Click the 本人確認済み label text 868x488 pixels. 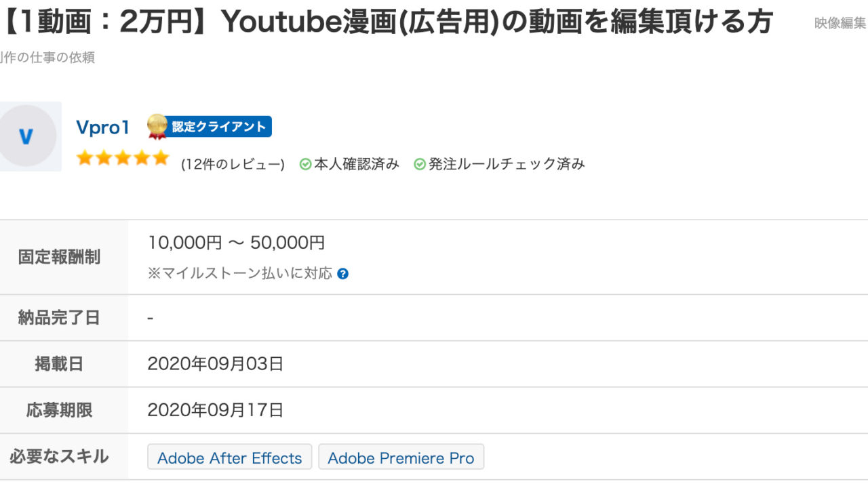coord(357,164)
